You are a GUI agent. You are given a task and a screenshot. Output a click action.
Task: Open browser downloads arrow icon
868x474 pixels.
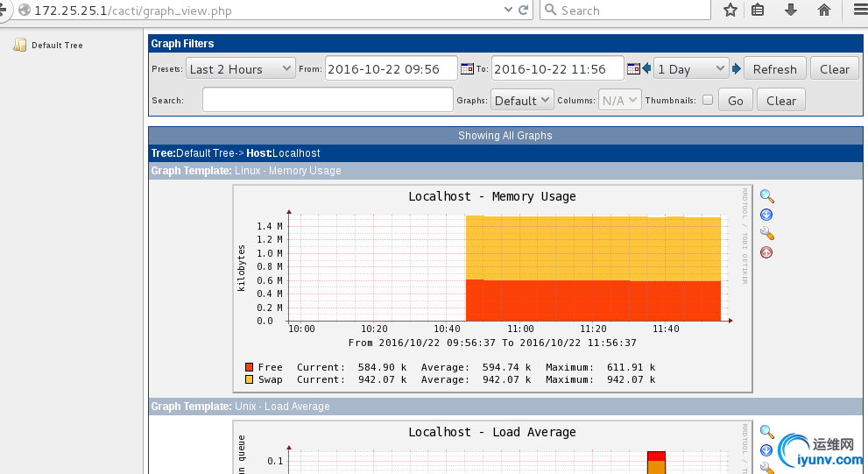(791, 10)
